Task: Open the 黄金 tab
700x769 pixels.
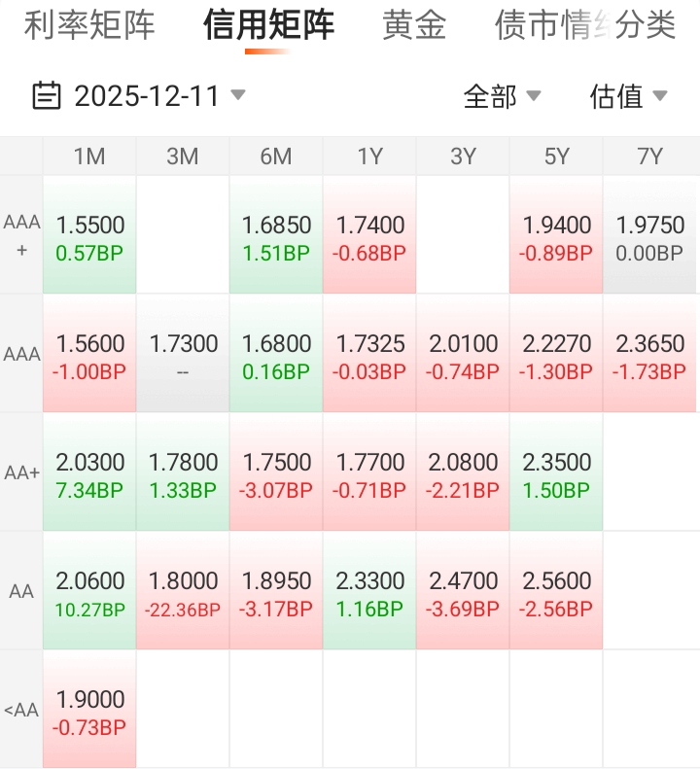Action: (414, 25)
